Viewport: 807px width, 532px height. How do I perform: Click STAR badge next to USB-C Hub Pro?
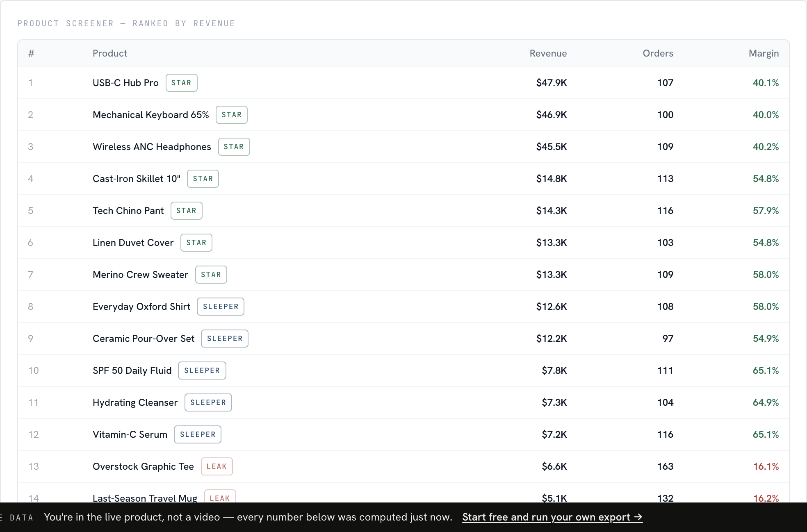(181, 83)
